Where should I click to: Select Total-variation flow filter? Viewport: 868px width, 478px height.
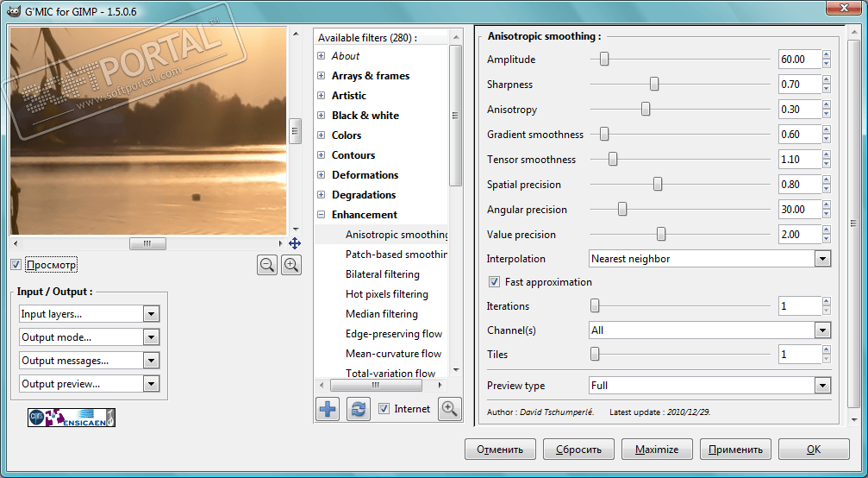[390, 373]
